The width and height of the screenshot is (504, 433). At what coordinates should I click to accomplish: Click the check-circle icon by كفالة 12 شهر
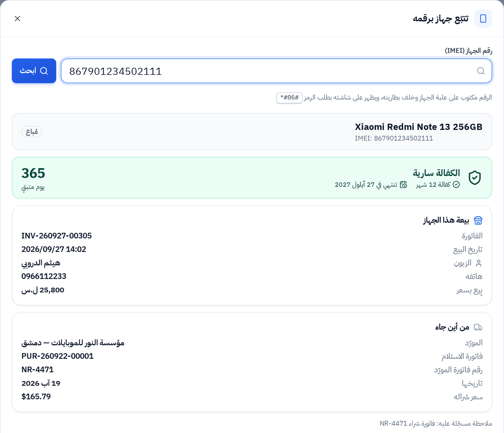[456, 185]
